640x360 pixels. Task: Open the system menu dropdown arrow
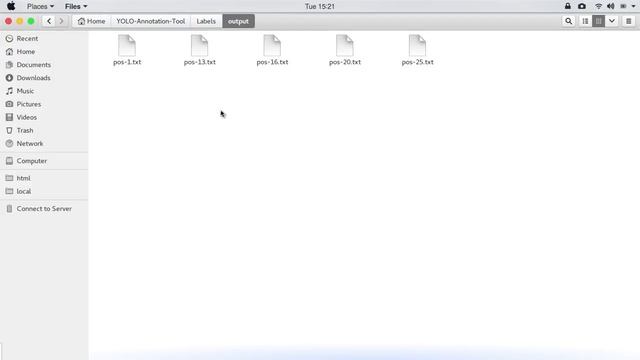pyautogui.click(x=633, y=7)
